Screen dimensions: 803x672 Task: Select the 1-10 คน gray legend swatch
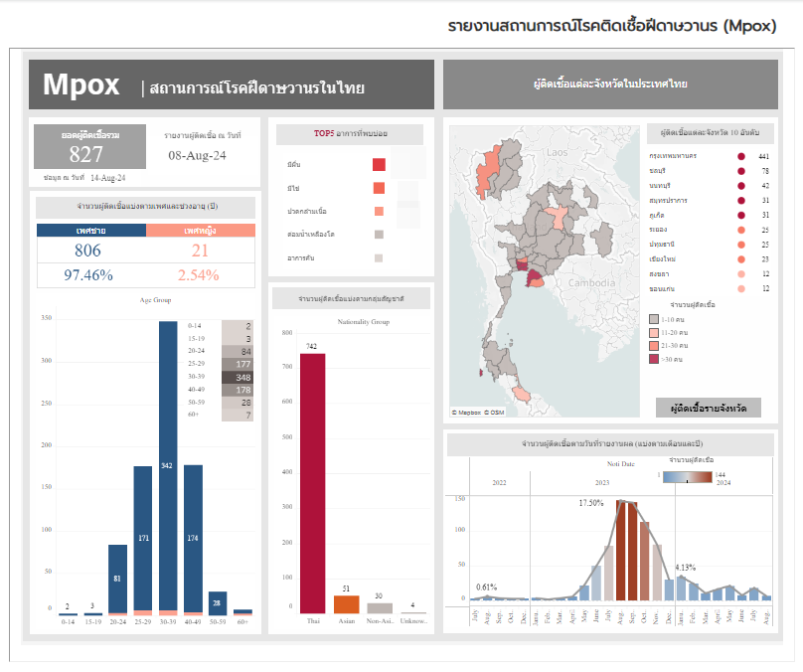tap(653, 319)
